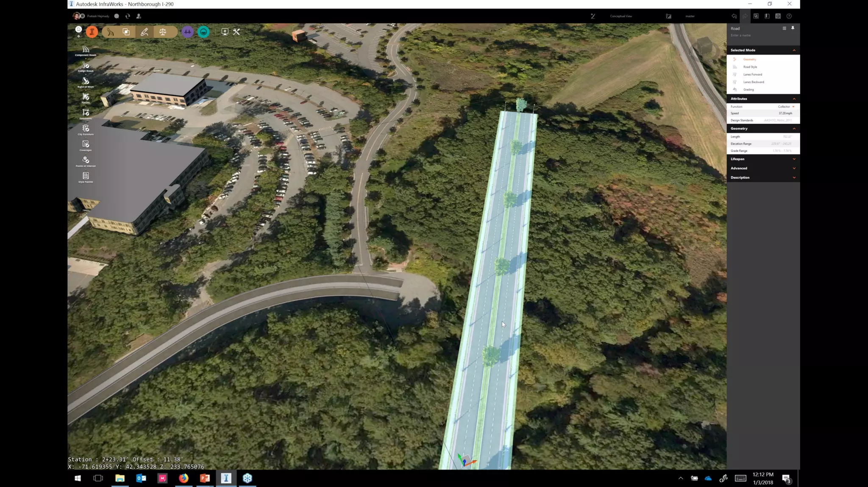
Task: Open the four-squares panel icon in header
Action: coord(778,16)
